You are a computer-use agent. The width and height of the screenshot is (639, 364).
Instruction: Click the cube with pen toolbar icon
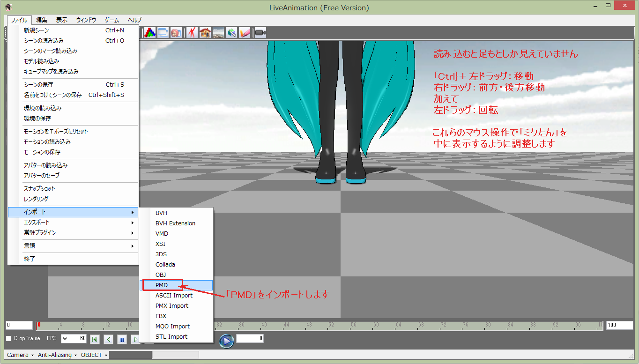(x=231, y=32)
